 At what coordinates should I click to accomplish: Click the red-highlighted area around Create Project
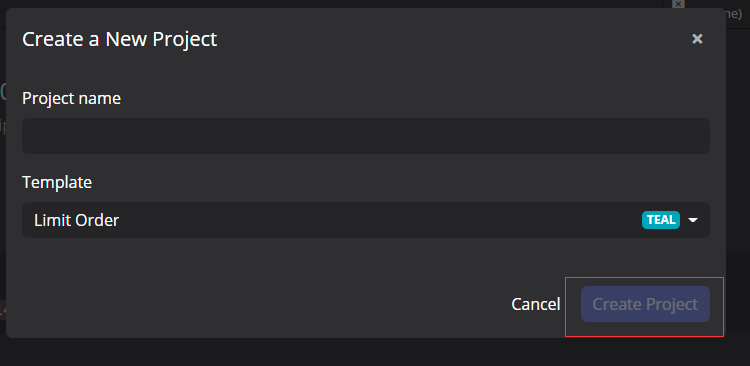pos(644,307)
